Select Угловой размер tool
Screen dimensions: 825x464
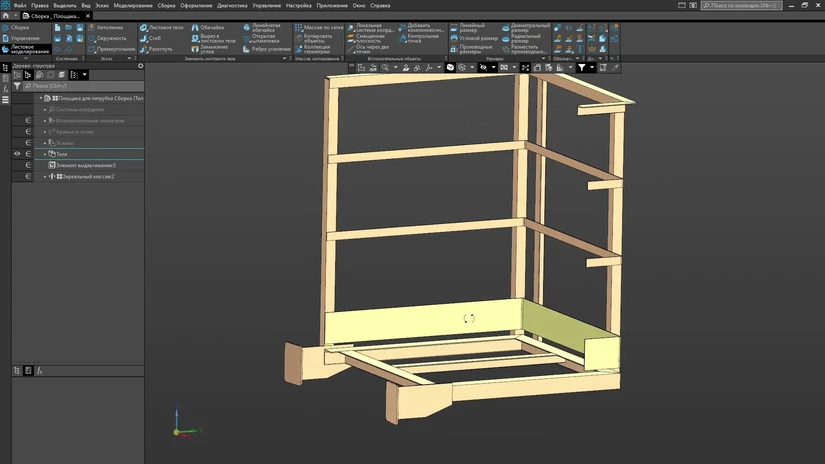pos(474,38)
